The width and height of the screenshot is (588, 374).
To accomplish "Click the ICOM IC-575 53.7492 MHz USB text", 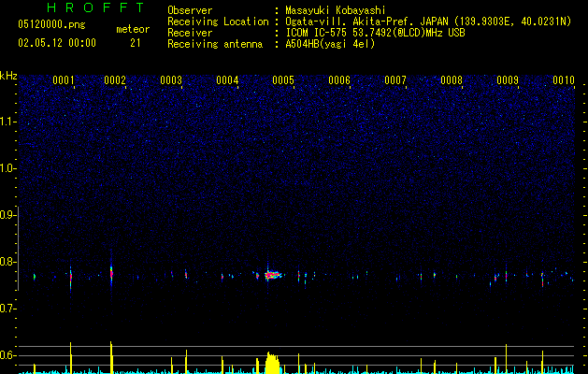I will pyautogui.click(x=375, y=33).
